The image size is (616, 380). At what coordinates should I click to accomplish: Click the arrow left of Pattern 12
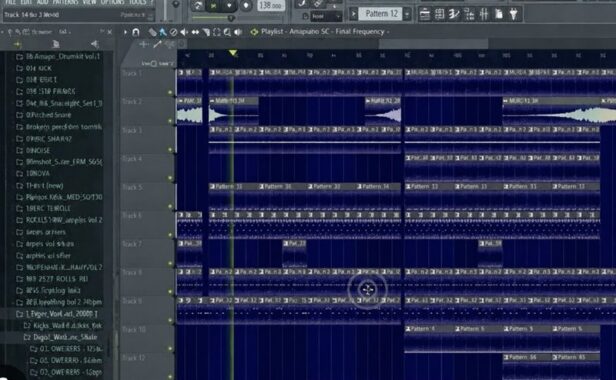point(353,15)
